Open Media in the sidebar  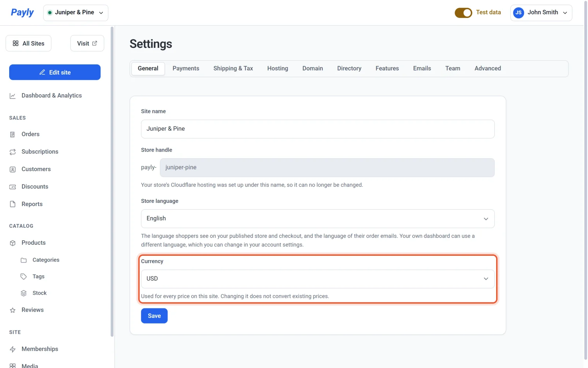[x=30, y=365]
